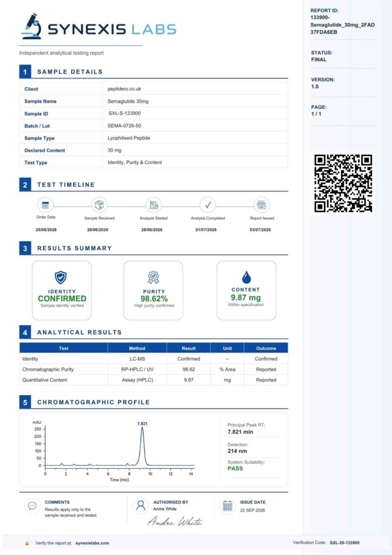Screen dimensions: 392x555
Task: Click analysis completed date 01/07/2026
Action: (206, 230)
